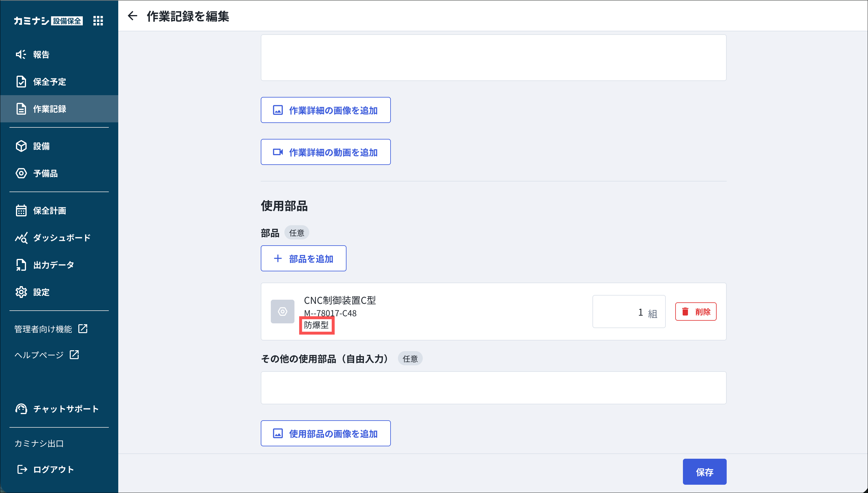Click the 報告 megaphone icon
Screen dimensions: 868x493
(21, 54)
